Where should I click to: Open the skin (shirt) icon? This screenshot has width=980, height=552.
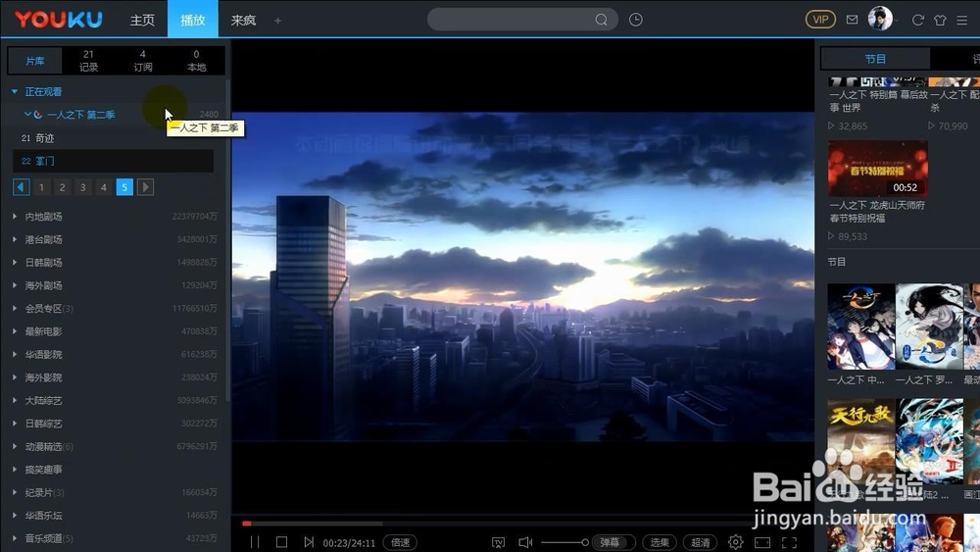[940, 20]
